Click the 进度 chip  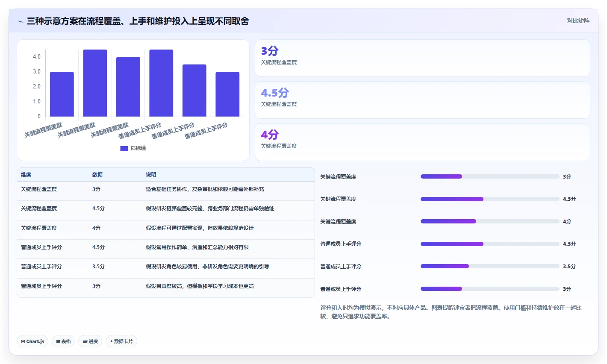(90, 341)
